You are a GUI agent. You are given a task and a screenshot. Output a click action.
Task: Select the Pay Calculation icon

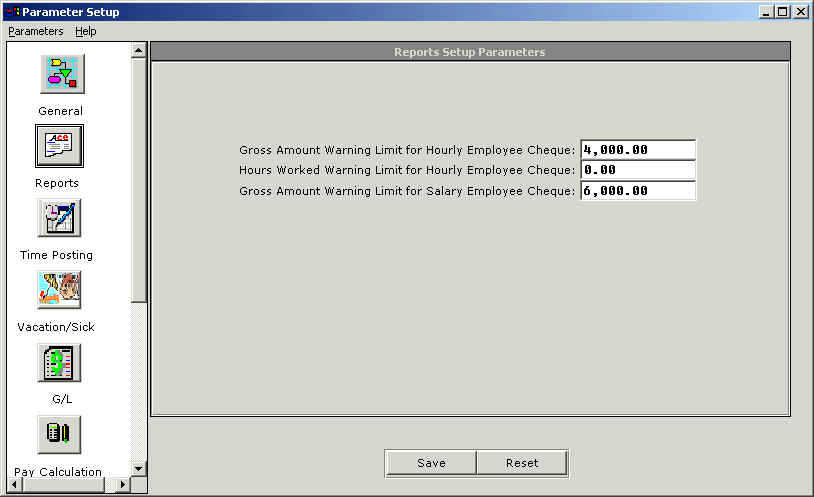pyautogui.click(x=60, y=434)
